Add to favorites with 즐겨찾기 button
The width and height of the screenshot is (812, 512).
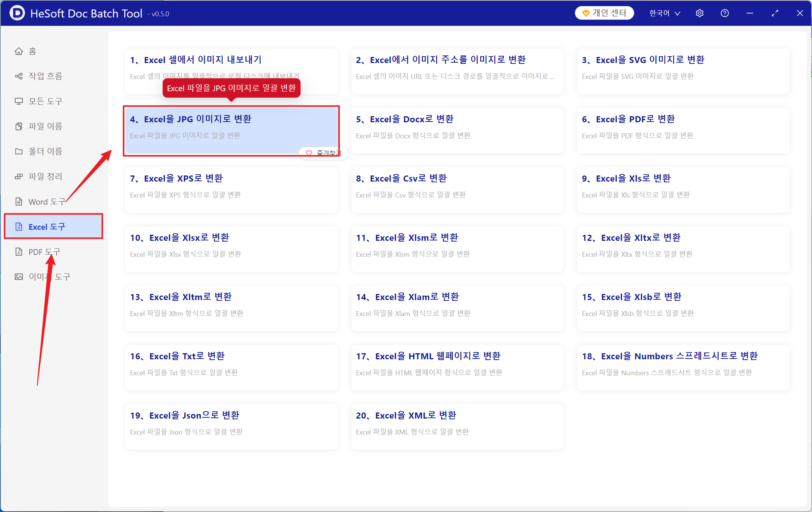[324, 153]
